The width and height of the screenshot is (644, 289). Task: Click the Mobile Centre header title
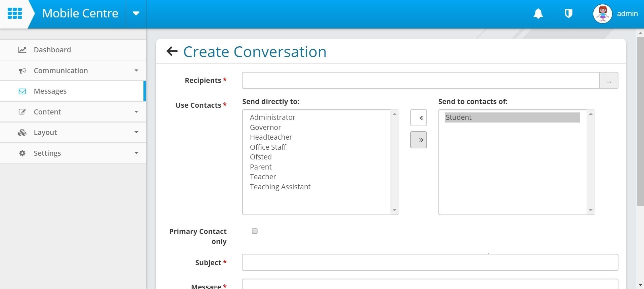(80, 13)
